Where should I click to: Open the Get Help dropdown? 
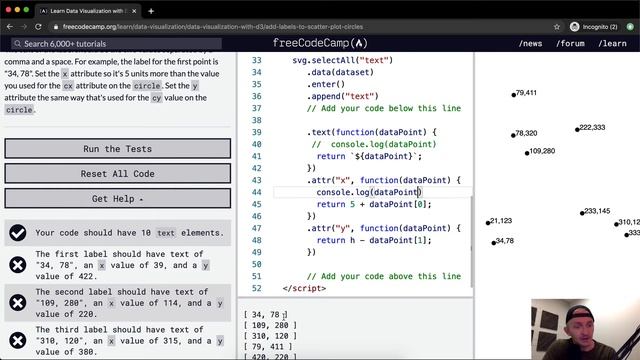pyautogui.click(x=118, y=198)
